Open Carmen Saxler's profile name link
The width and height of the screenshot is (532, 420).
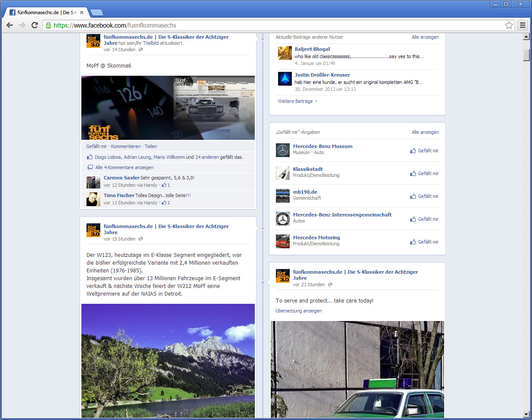(x=121, y=177)
